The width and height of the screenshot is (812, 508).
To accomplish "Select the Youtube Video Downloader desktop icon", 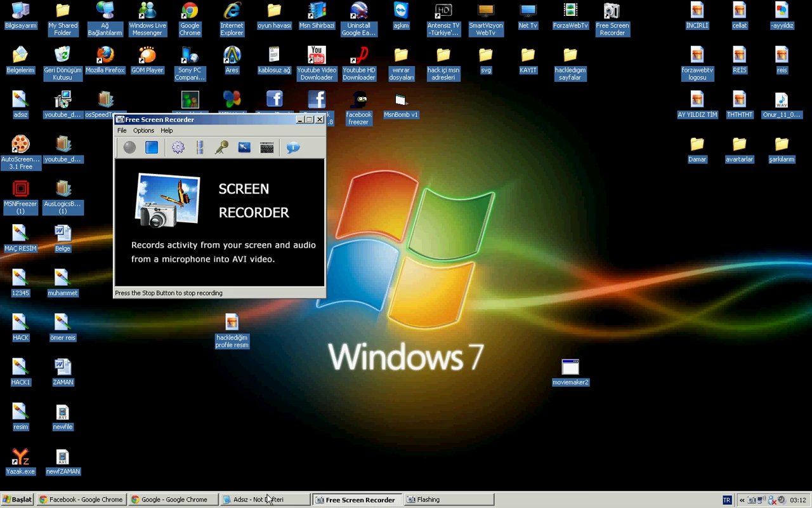I will point(317,63).
